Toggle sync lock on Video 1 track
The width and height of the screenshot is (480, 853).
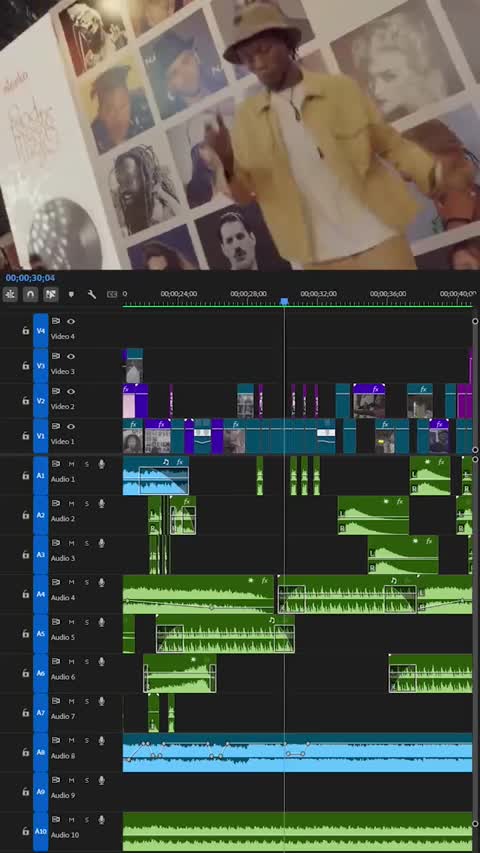56,426
